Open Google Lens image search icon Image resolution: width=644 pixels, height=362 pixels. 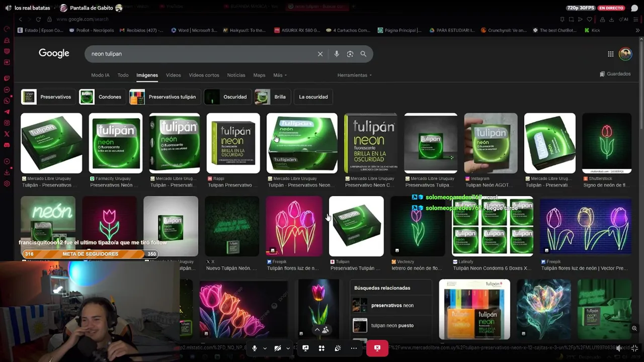click(x=350, y=54)
